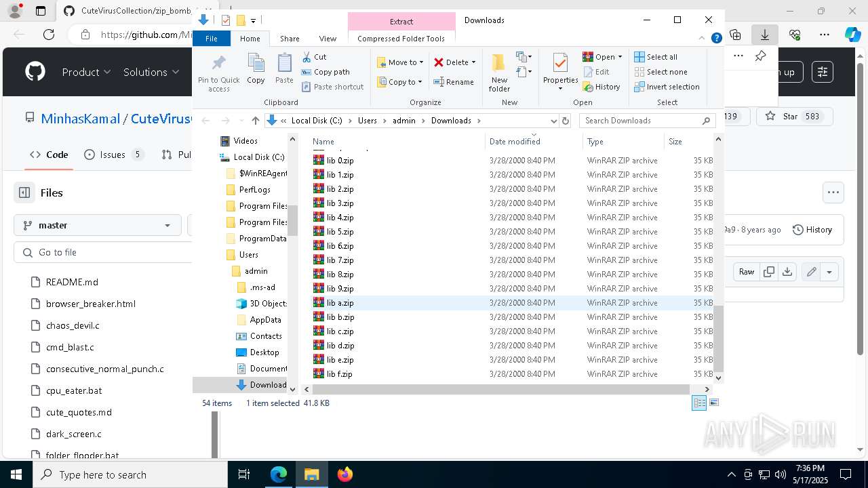Screen dimensions: 868x488
Task: Click the file list vertical scrollbar
Action: click(719, 339)
